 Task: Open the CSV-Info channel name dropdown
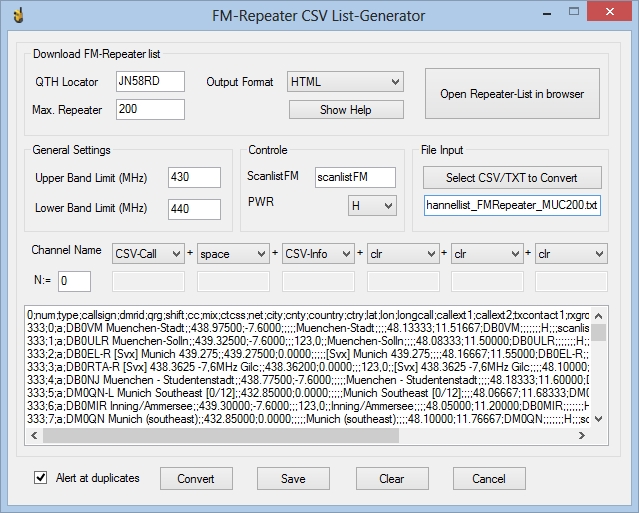pos(318,254)
